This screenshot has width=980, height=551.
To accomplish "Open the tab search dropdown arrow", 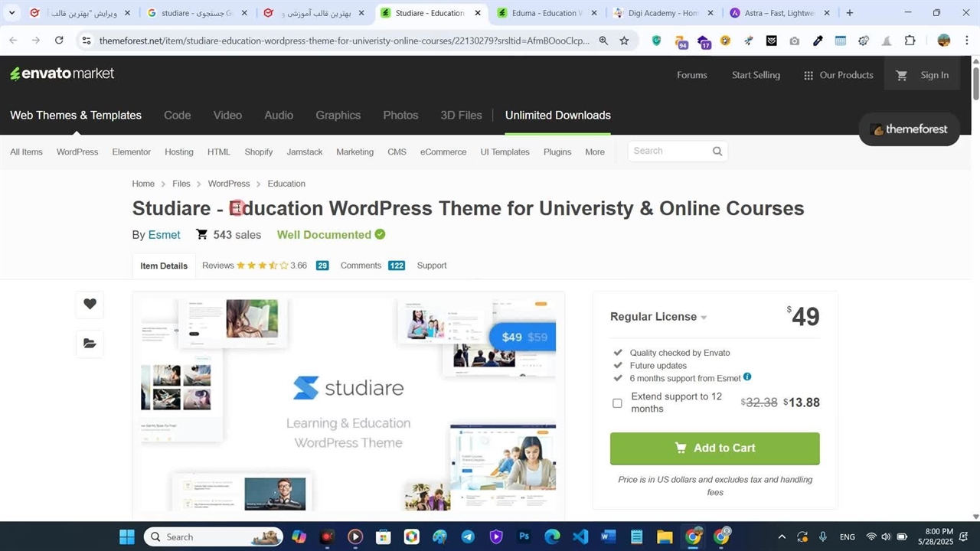I will coord(11,13).
